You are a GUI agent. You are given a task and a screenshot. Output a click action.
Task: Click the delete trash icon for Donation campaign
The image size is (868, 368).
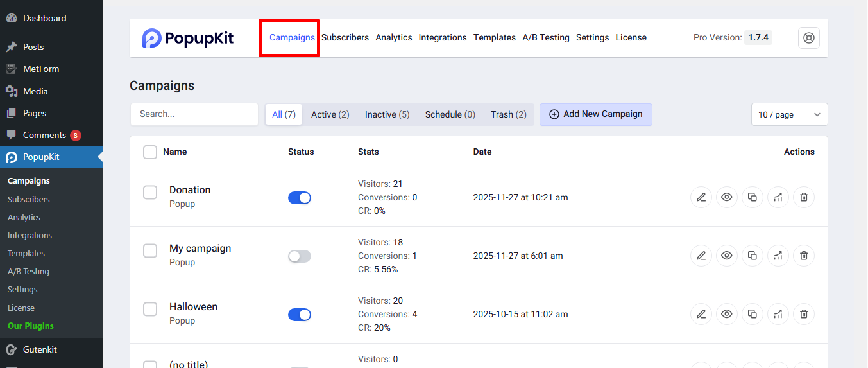pos(803,197)
